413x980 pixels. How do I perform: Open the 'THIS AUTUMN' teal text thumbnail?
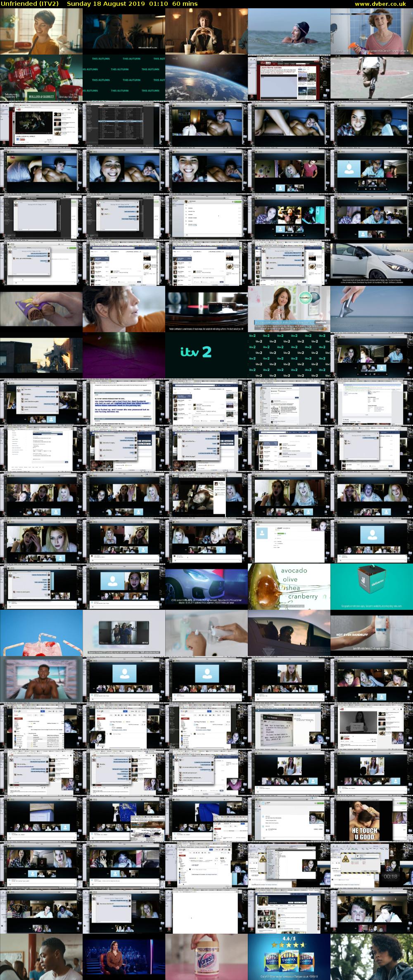[x=124, y=78]
